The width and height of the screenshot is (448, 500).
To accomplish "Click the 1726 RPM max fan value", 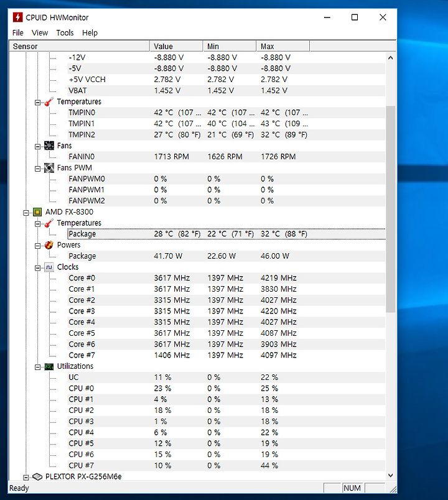I will (278, 157).
